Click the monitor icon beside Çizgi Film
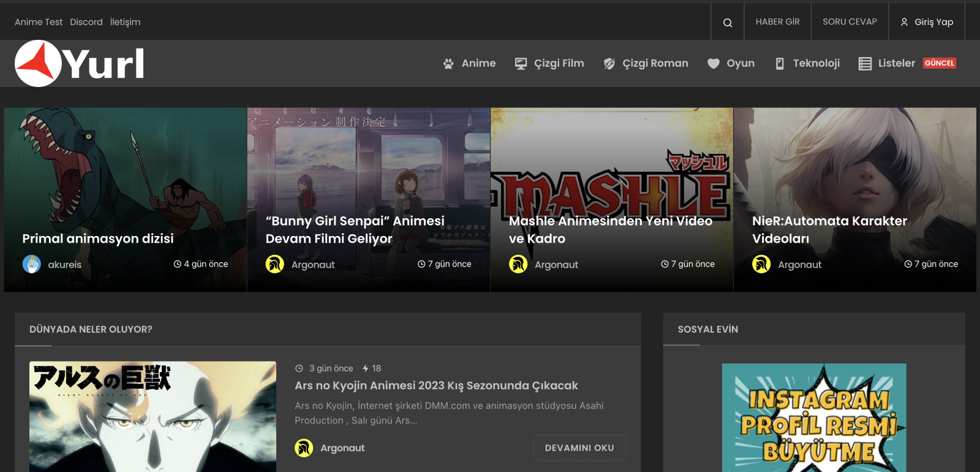 point(521,63)
